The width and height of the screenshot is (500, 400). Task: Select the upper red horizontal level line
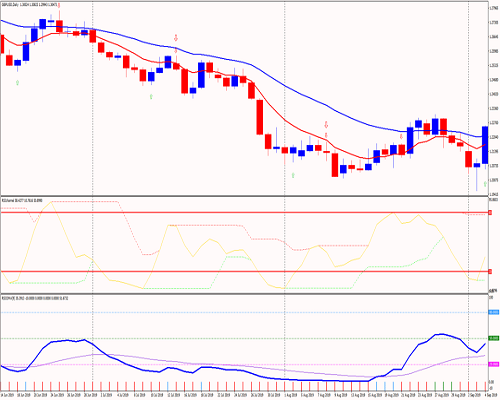(x=244, y=212)
